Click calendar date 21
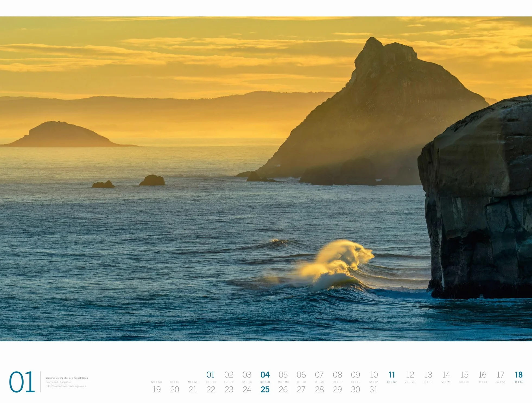Viewport: 532px width, 403px height. [192, 389]
